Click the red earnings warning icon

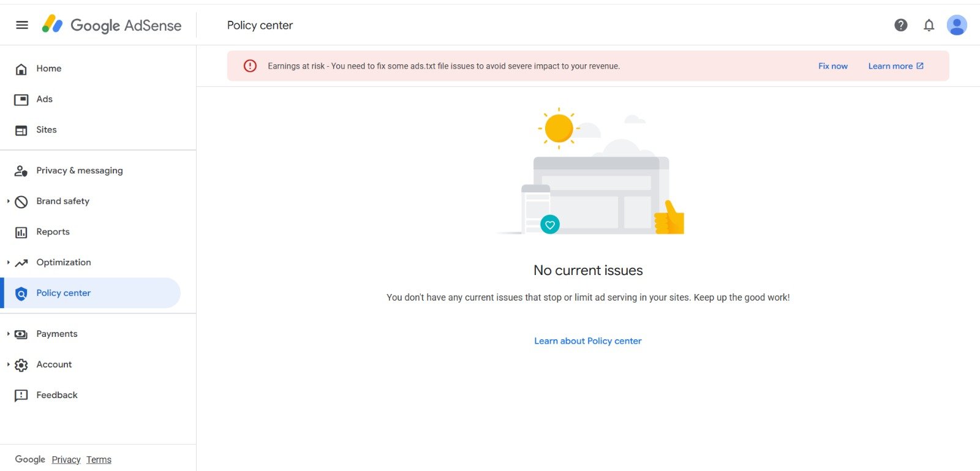250,66
